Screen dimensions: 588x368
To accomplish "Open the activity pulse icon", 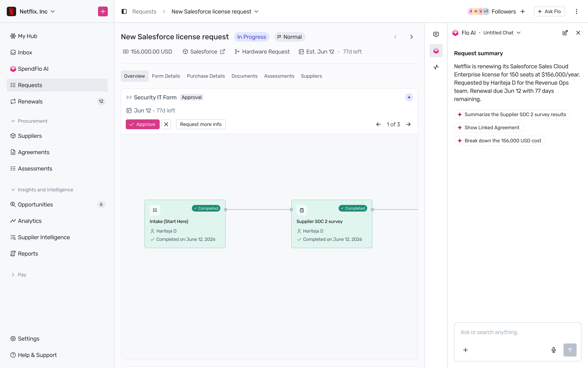I will [436, 67].
